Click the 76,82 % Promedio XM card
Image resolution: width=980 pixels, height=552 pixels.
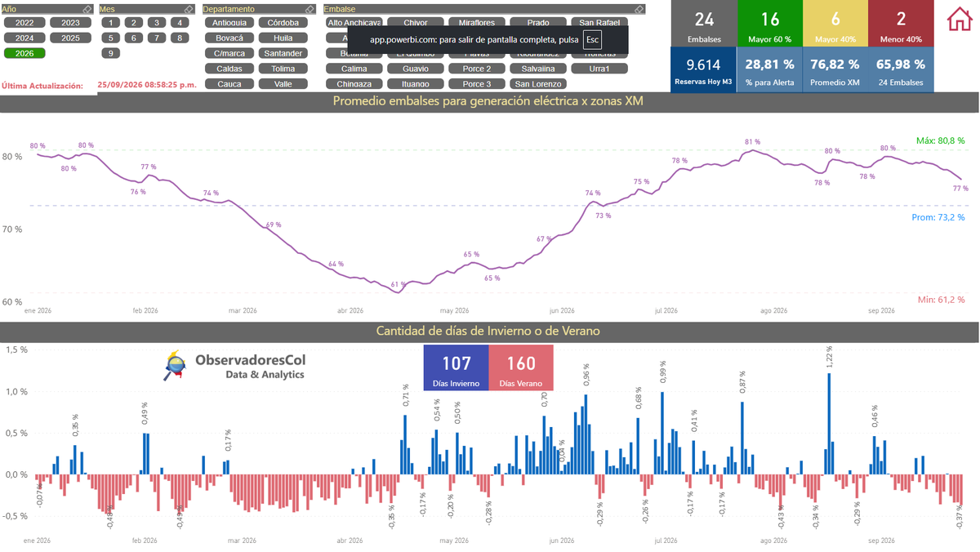(x=835, y=69)
